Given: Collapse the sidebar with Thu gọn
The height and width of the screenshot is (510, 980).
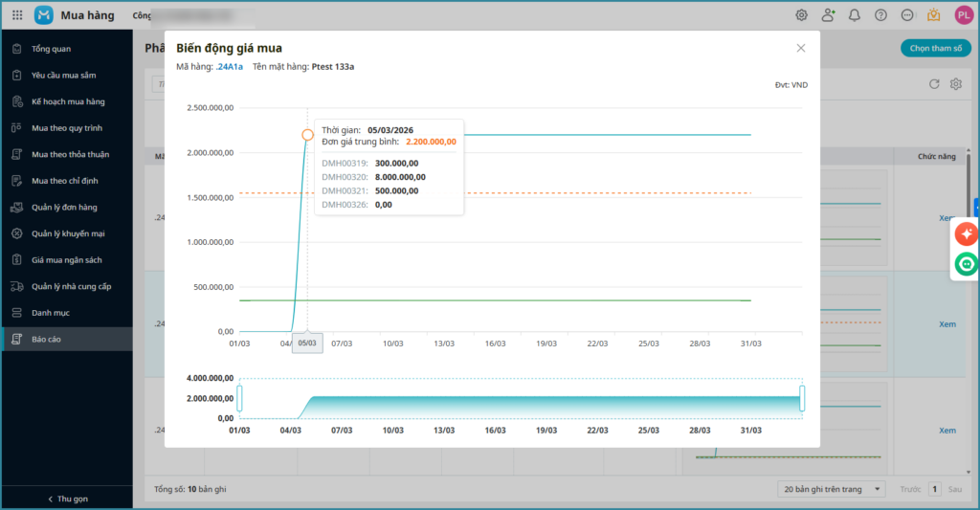Looking at the screenshot, I should click(x=66, y=499).
